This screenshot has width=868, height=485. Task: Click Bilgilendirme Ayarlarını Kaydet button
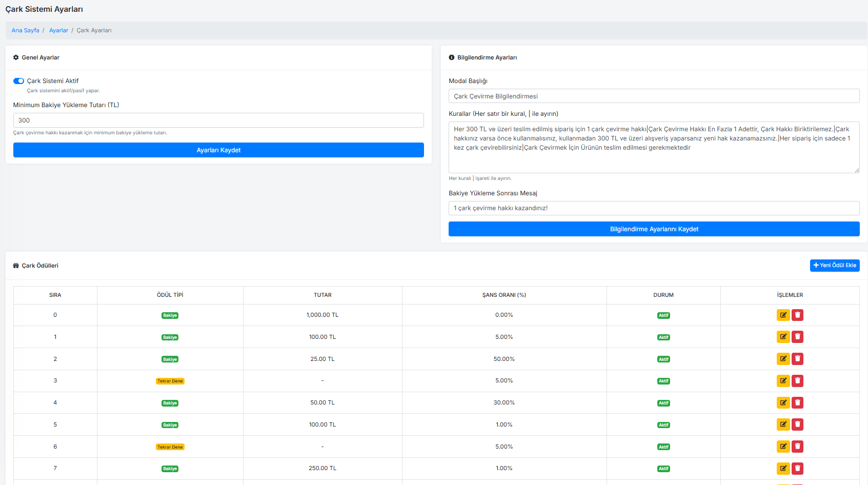(654, 229)
